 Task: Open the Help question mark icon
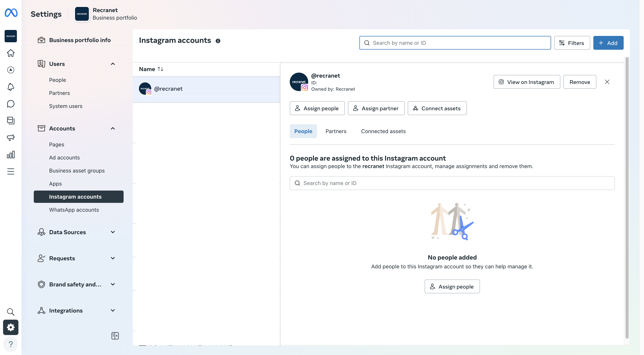pos(11,344)
